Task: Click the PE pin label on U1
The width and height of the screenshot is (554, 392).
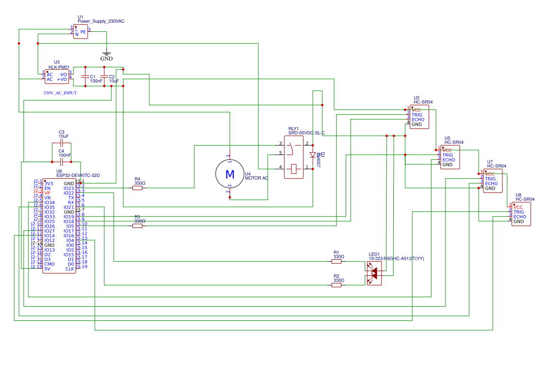Action: pyautogui.click(x=83, y=32)
